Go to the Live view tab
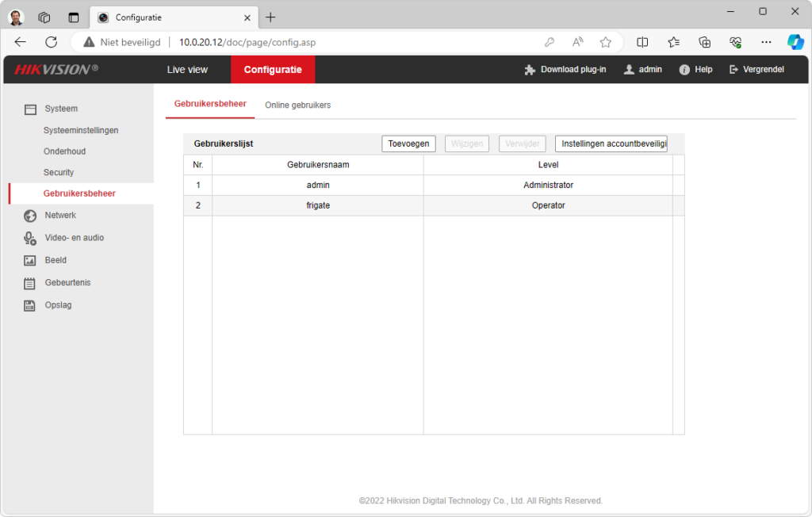This screenshot has height=517, width=812. 187,70
